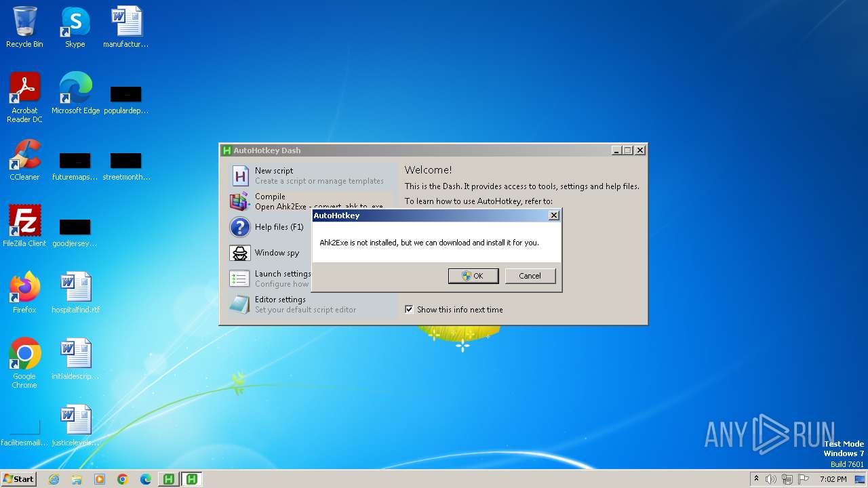
Task: Switch to second AutoHotkey taskbar item
Action: [192, 479]
